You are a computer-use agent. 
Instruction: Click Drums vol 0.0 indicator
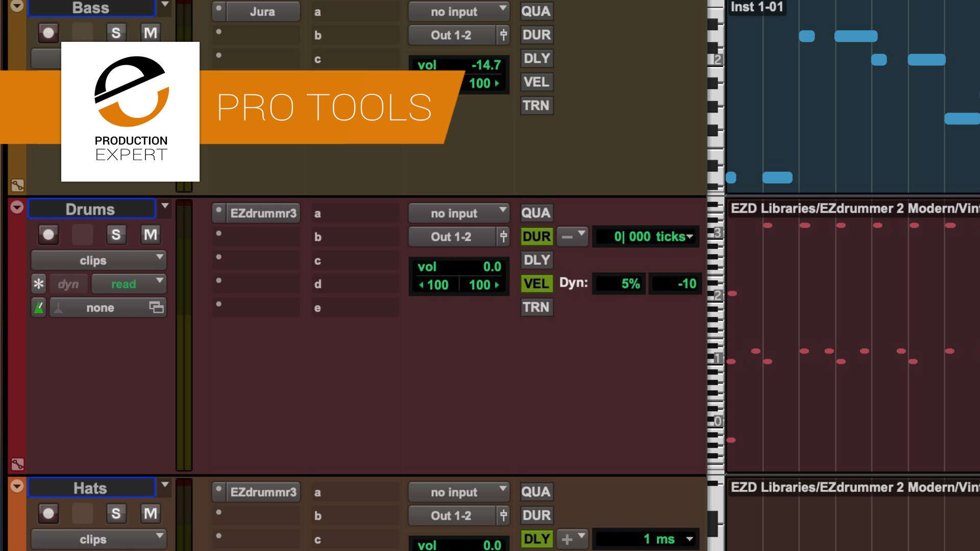459,267
